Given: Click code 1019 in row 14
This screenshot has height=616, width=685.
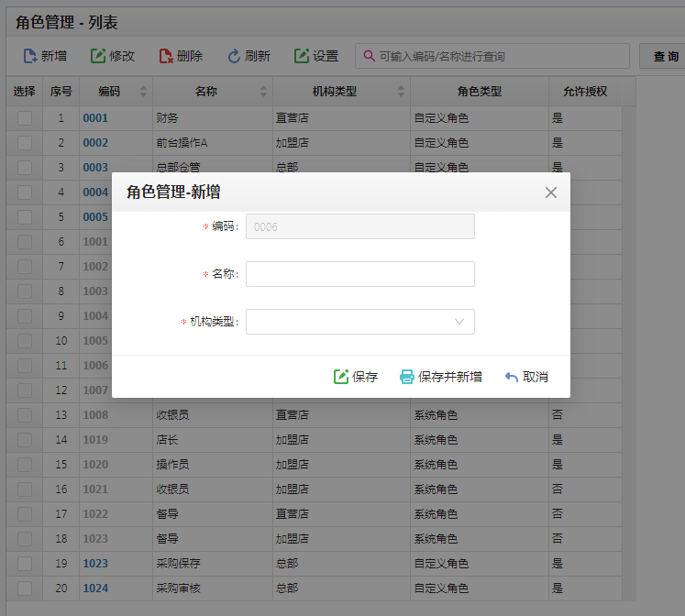Looking at the screenshot, I should (95, 440).
